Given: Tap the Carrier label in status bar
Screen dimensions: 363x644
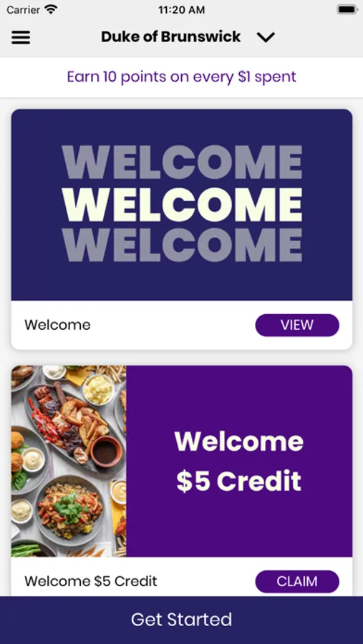Looking at the screenshot, I should tap(24, 10).
